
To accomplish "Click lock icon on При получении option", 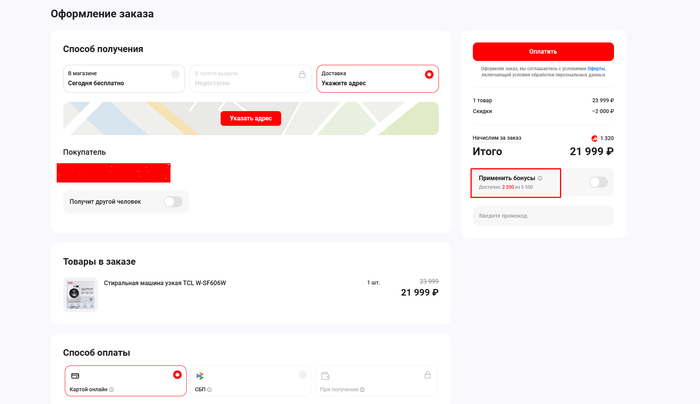I will (x=428, y=375).
